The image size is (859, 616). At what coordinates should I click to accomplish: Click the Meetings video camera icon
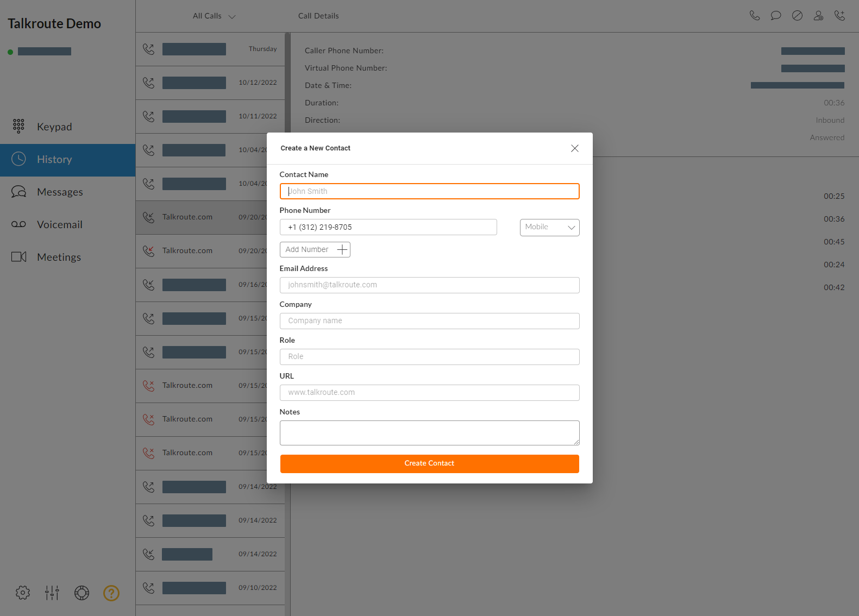(19, 257)
